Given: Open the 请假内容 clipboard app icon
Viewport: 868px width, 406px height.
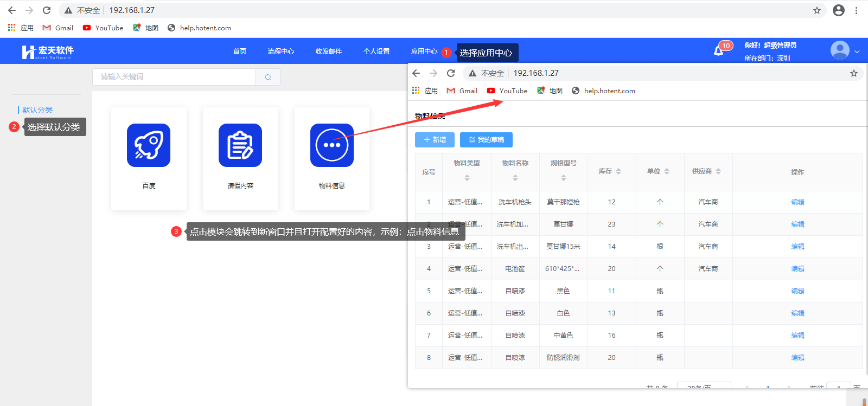Looking at the screenshot, I should tap(240, 145).
